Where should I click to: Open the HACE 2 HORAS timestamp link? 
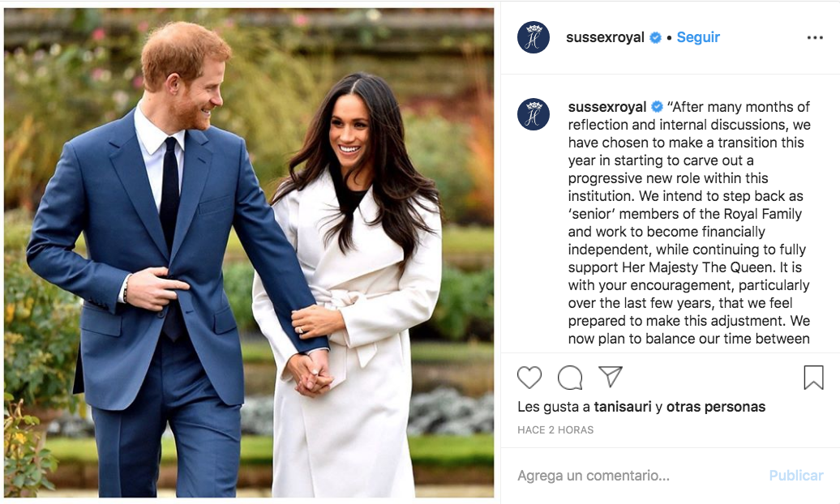click(x=555, y=429)
